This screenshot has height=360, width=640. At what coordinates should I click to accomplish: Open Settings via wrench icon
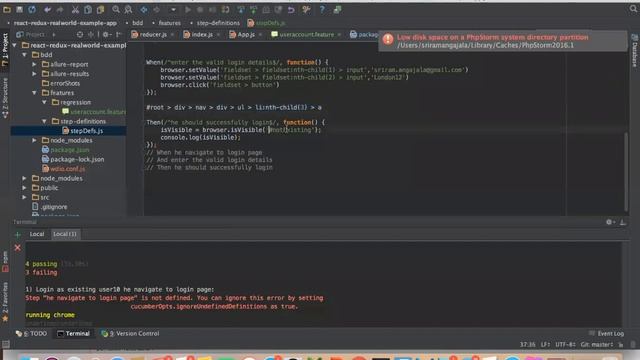306,9
